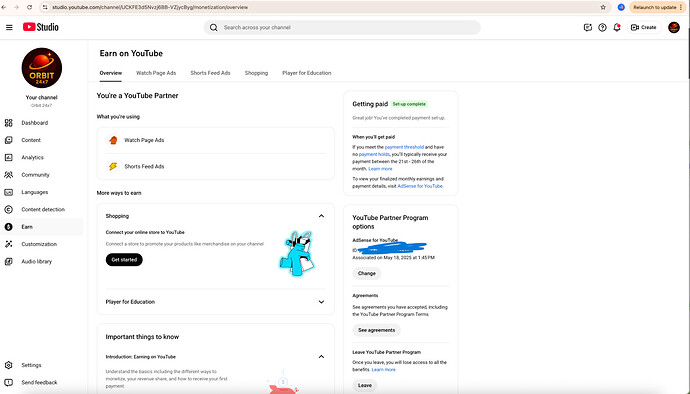The image size is (690, 394).
Task: Open the hamburger navigation menu
Action: pos(9,27)
